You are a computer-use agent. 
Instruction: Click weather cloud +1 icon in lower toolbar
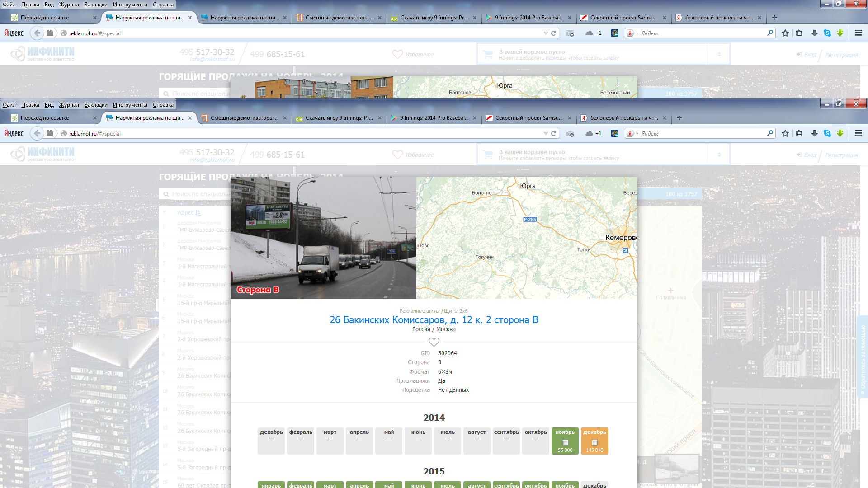pos(593,133)
